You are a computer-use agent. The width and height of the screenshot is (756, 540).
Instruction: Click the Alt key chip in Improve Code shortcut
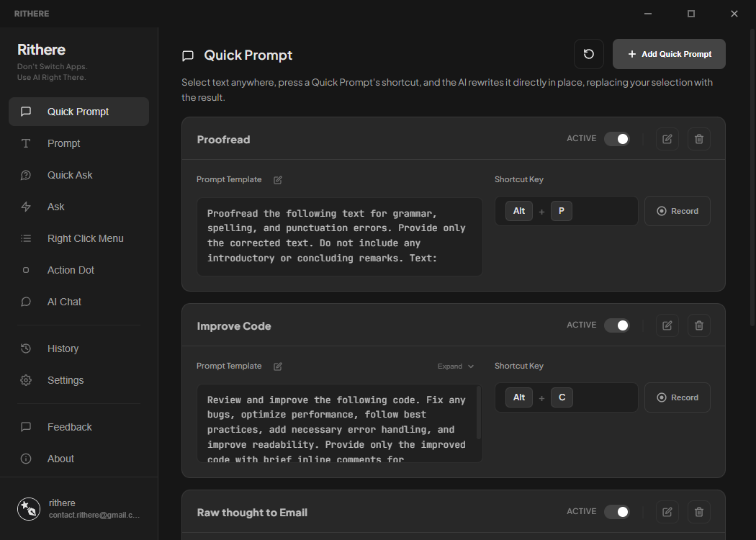click(519, 397)
